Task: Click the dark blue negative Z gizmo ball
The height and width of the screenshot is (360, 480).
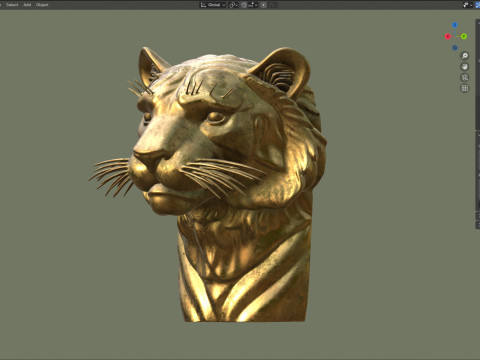Action: click(x=455, y=48)
